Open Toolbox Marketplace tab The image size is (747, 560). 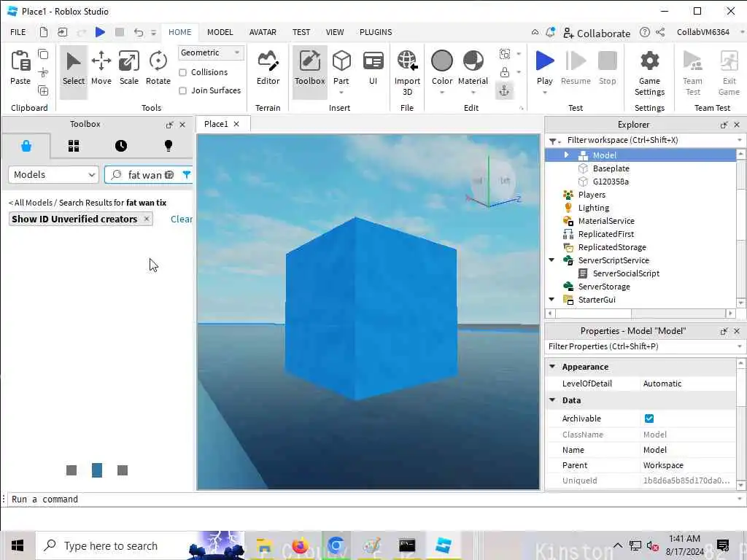click(26, 146)
